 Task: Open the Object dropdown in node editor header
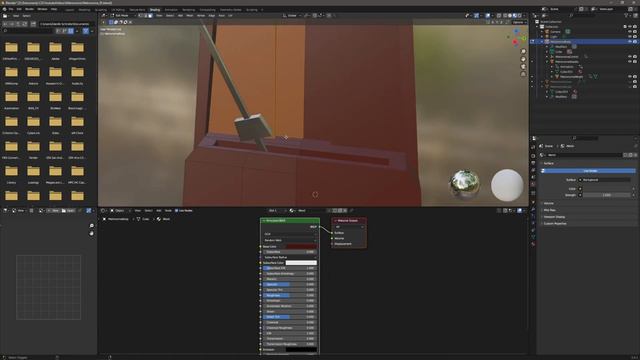(x=118, y=211)
